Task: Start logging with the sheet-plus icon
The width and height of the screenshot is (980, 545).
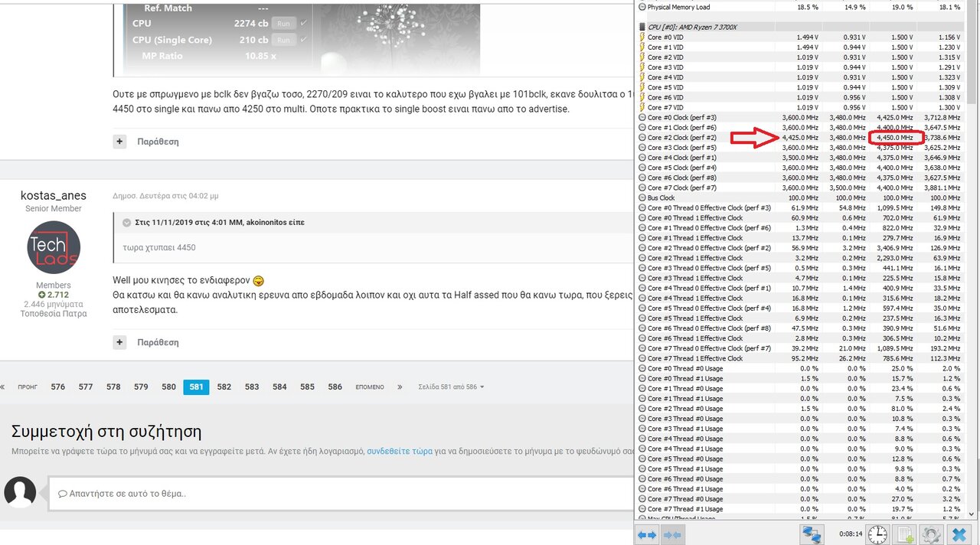Action: point(905,534)
